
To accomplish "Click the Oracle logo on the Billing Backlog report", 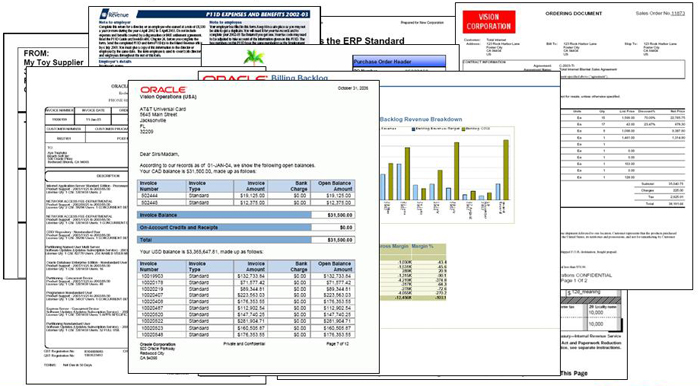I will pos(233,79).
